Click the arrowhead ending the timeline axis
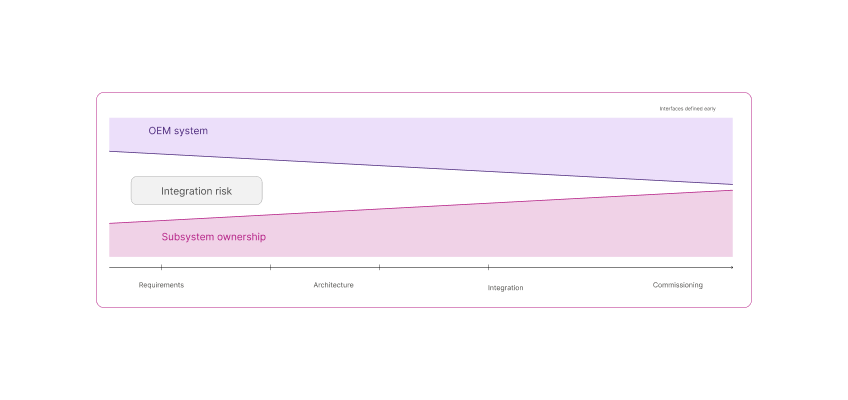The height and width of the screenshot is (400, 848). (x=732, y=268)
